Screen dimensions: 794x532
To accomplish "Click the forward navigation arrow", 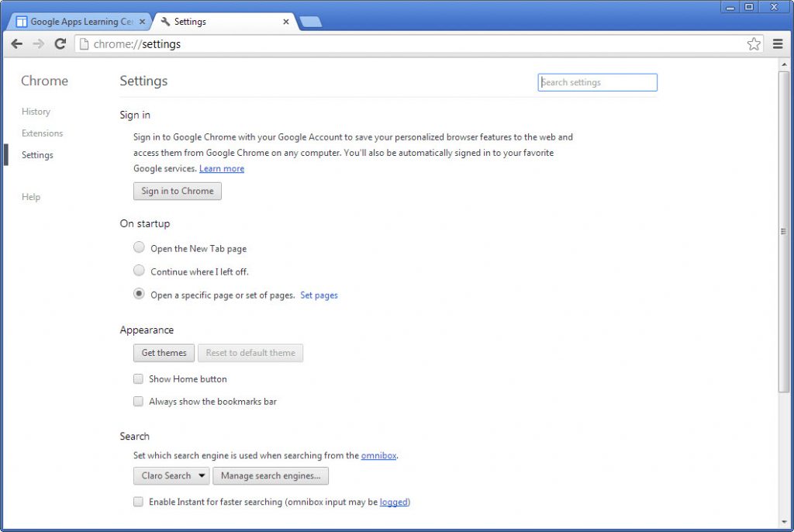I will [37, 44].
